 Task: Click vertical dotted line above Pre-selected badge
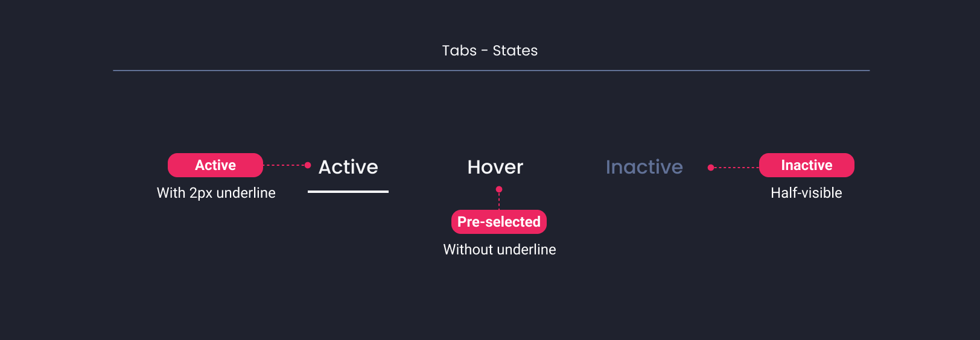point(499,201)
